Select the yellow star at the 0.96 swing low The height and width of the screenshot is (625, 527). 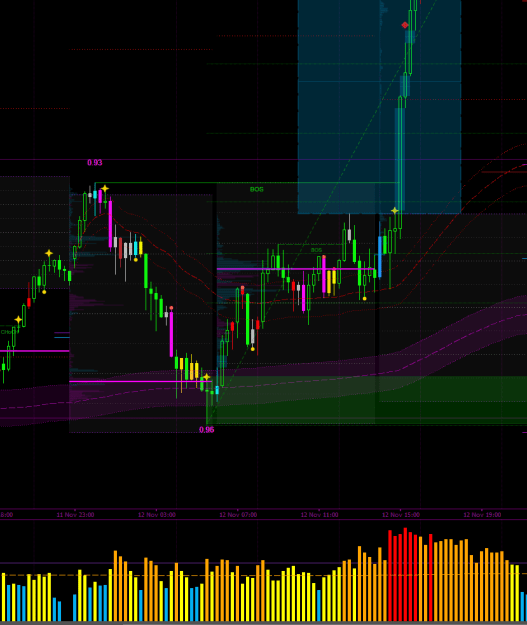[x=206, y=377]
